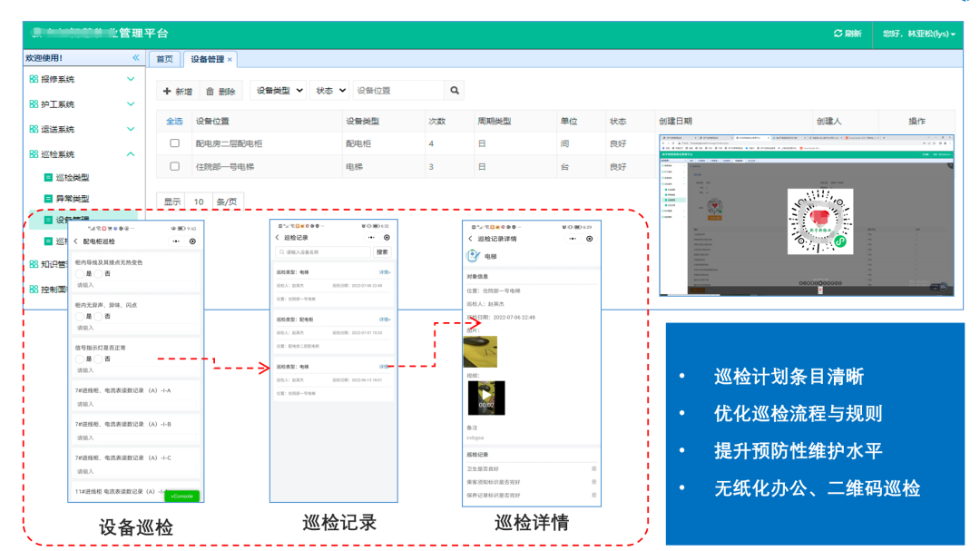Open 详情 for the first 电梯 record
The height and width of the screenshot is (551, 980).
[x=385, y=272]
